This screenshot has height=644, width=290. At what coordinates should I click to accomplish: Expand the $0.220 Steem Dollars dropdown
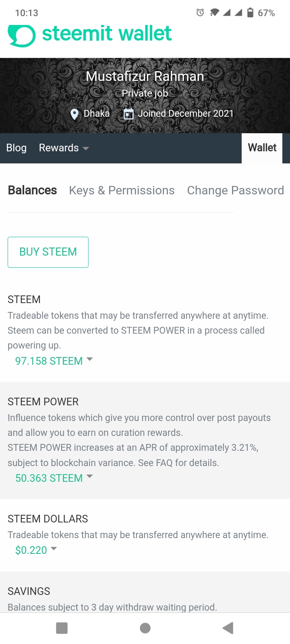coord(36,550)
